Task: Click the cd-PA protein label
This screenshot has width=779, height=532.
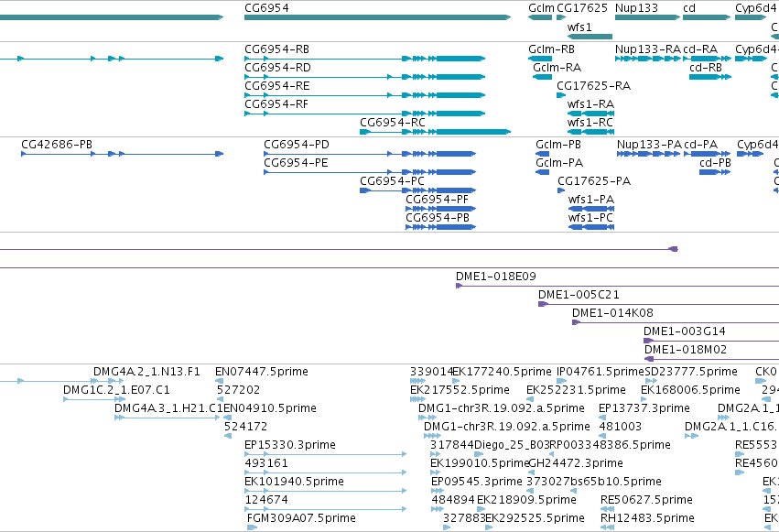Action: click(701, 145)
